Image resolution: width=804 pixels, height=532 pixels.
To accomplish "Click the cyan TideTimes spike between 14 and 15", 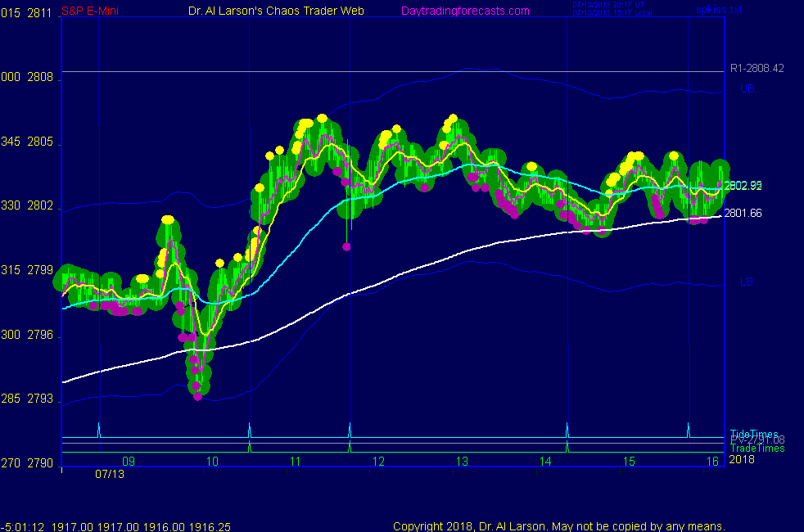I will tap(567, 430).
